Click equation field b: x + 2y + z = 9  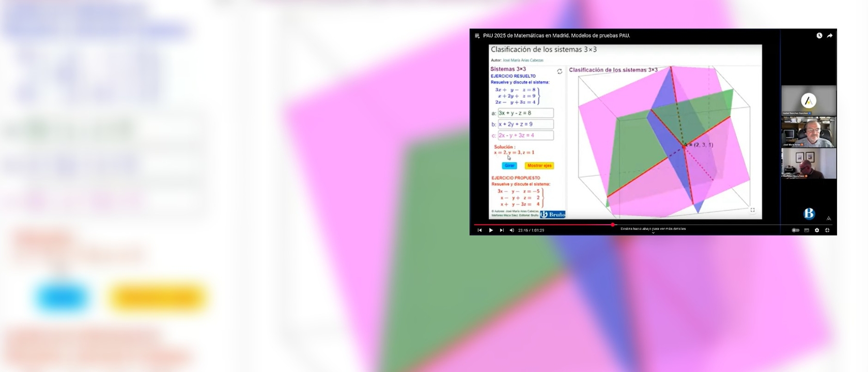tap(525, 125)
